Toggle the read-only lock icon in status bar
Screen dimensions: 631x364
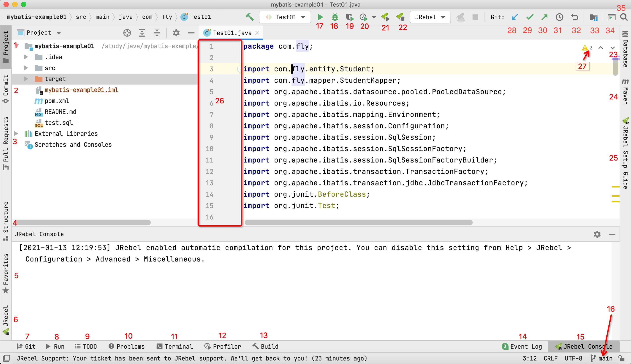[x=621, y=358]
